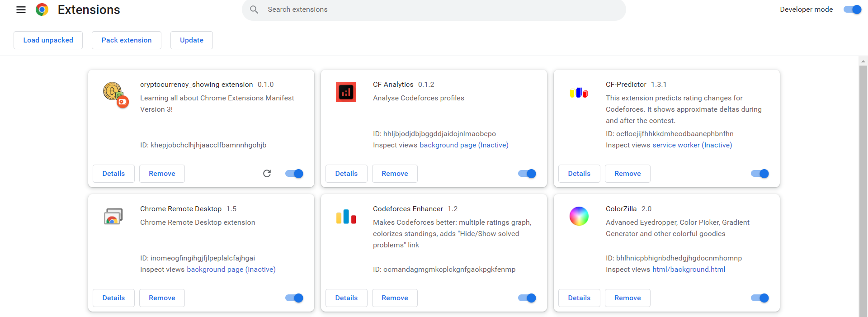This screenshot has width=868, height=317.
Task: Inspect CF Analytics background page link
Action: pos(464,145)
